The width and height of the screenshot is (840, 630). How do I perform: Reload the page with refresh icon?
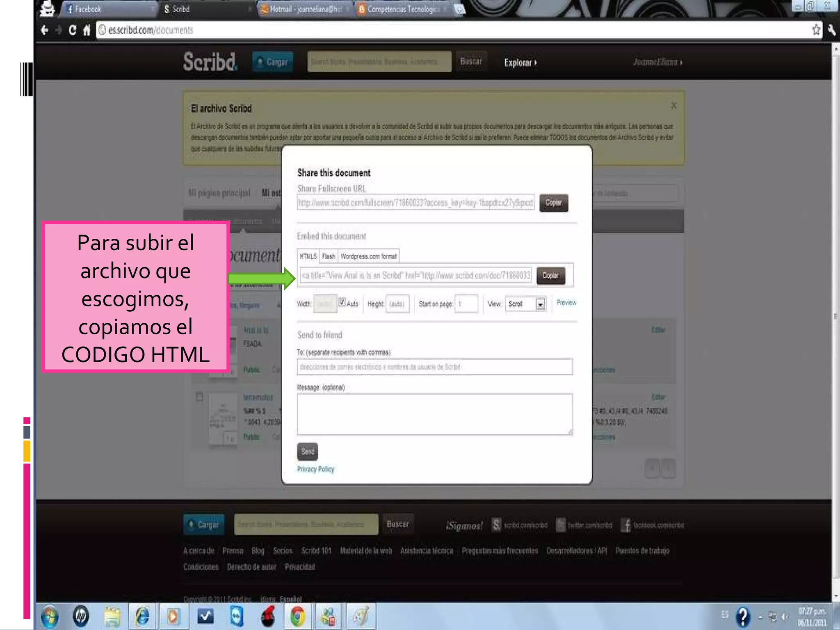(x=73, y=30)
